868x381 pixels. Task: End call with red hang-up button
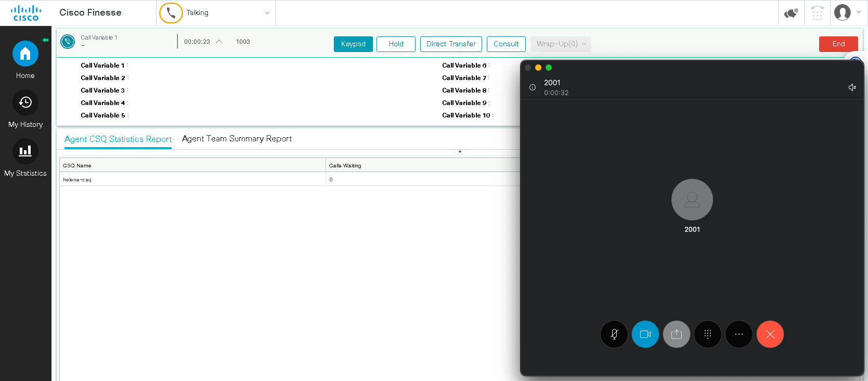pos(770,334)
